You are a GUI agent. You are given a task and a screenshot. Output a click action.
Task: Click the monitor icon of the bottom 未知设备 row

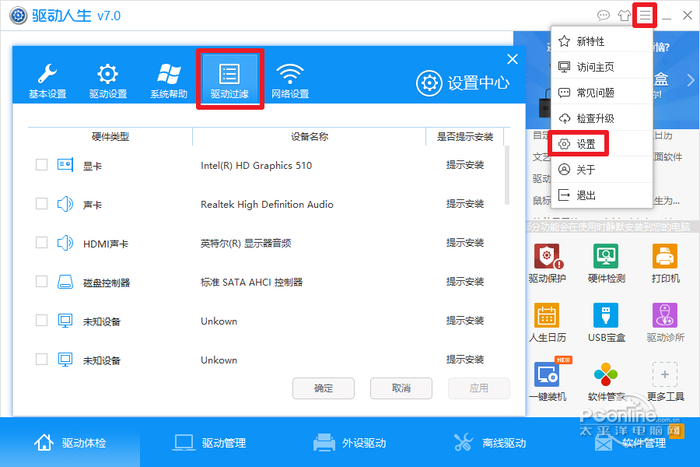point(65,359)
